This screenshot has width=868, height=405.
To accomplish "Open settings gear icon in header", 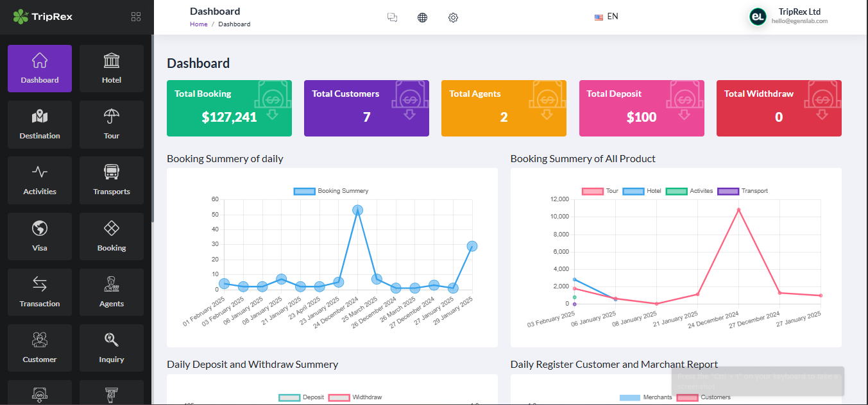I will click(x=453, y=17).
